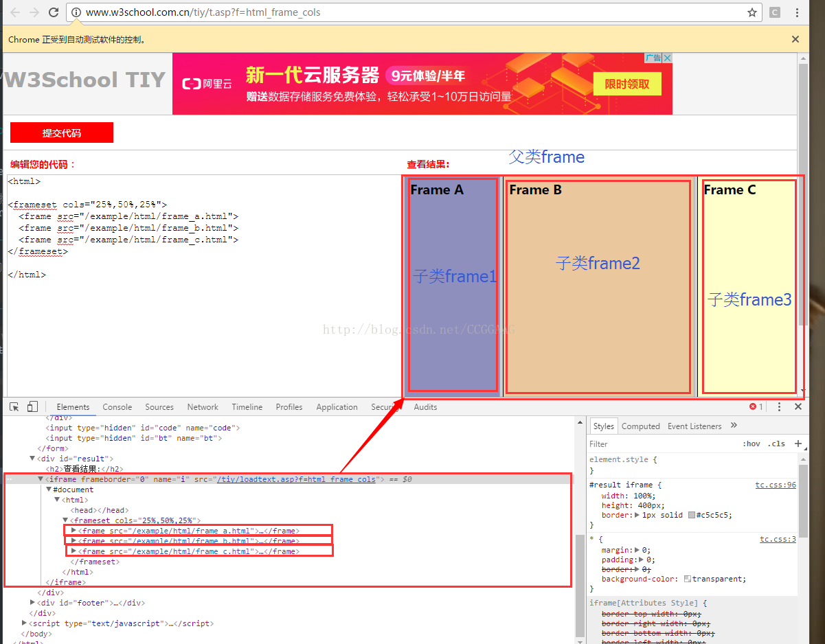The image size is (825, 644).
Task: Select the input id="code" element row
Action: tap(143, 428)
